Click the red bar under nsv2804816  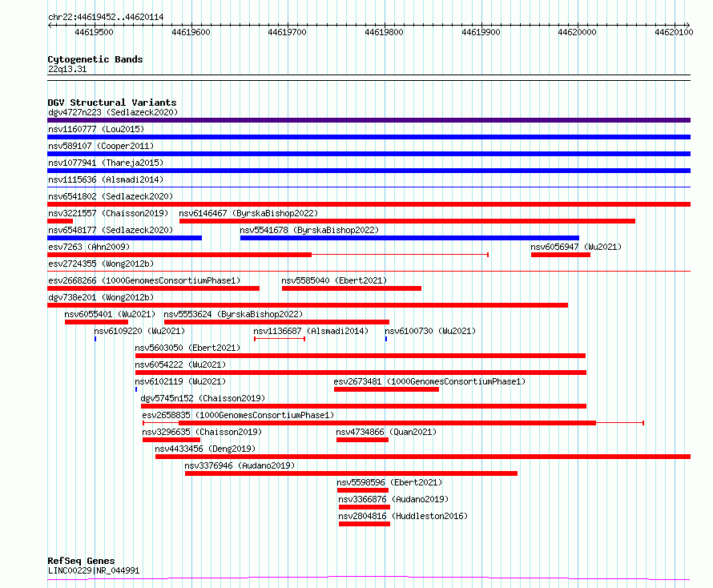pyautogui.click(x=365, y=524)
